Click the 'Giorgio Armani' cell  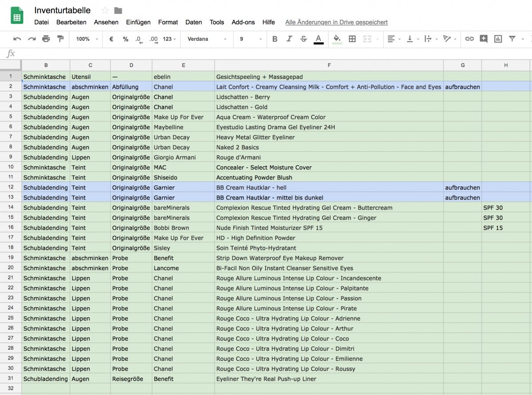tap(183, 157)
